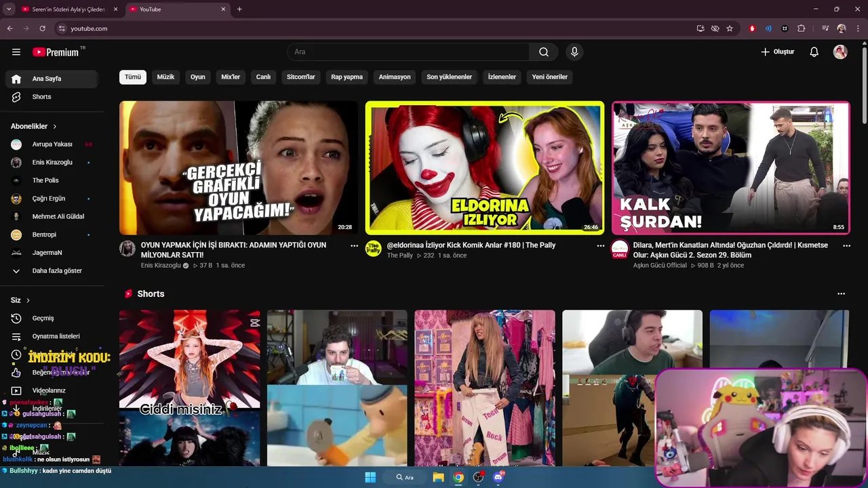Open Videolarınız in sidebar
Screen dimensions: 868x488
click(52, 390)
